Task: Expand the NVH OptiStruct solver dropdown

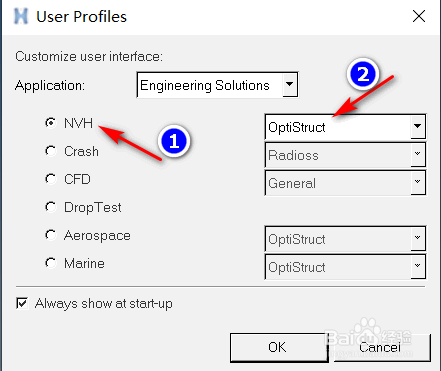Action: point(418,127)
